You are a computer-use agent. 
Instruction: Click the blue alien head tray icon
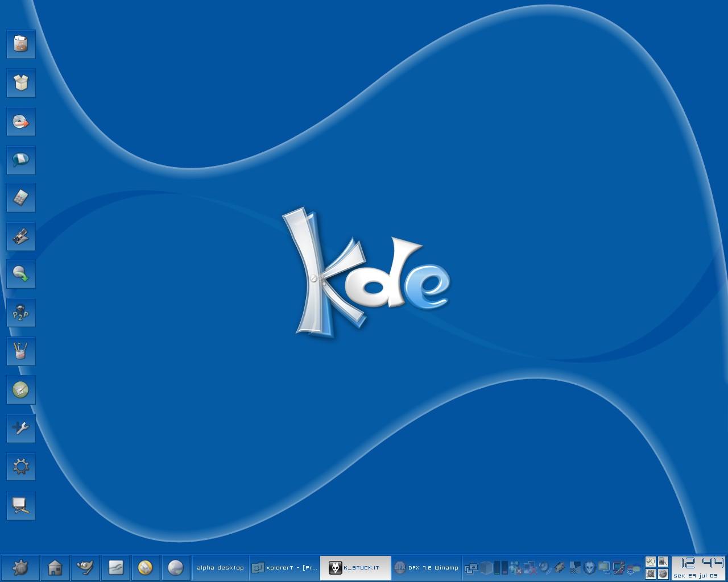[x=590, y=567]
